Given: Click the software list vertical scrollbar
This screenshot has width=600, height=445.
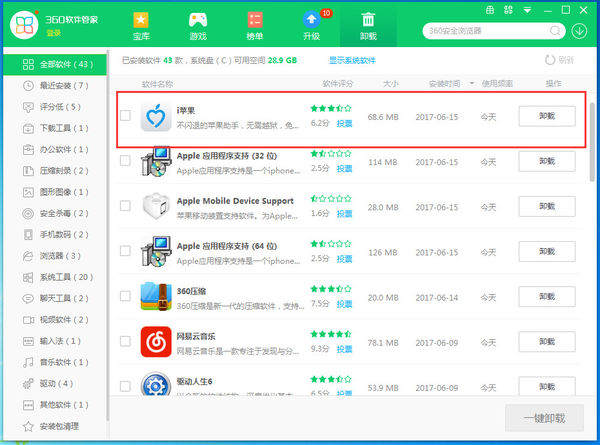Looking at the screenshot, I should pyautogui.click(x=592, y=142).
